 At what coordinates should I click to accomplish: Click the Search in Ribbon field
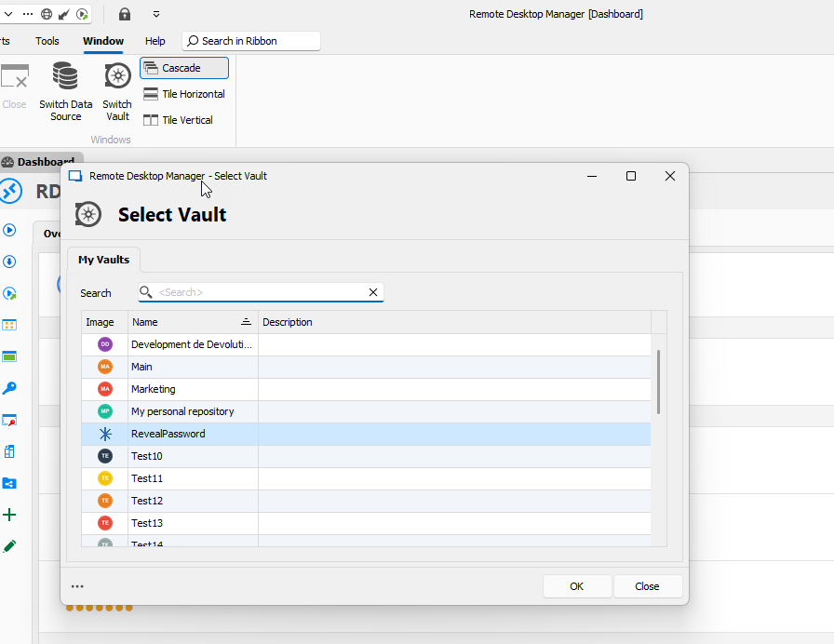point(251,41)
